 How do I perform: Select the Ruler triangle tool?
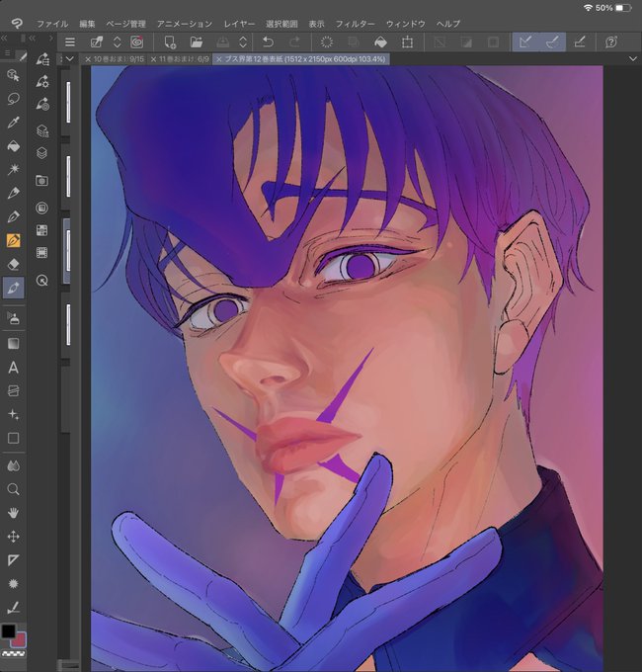click(13, 560)
